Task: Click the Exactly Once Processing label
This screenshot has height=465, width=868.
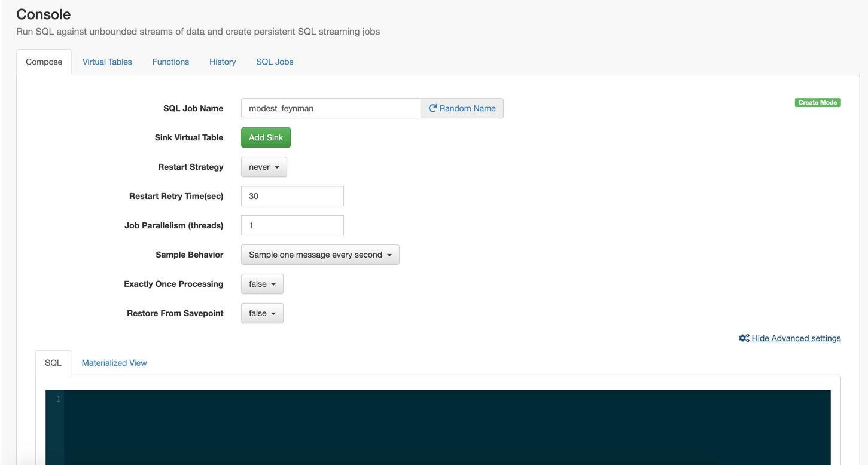Action: 173,284
